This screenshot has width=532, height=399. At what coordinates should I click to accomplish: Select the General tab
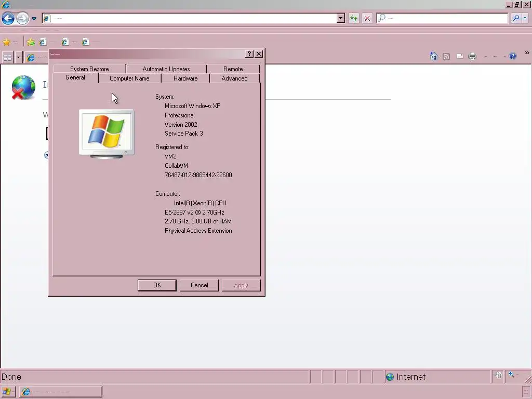[x=75, y=77]
